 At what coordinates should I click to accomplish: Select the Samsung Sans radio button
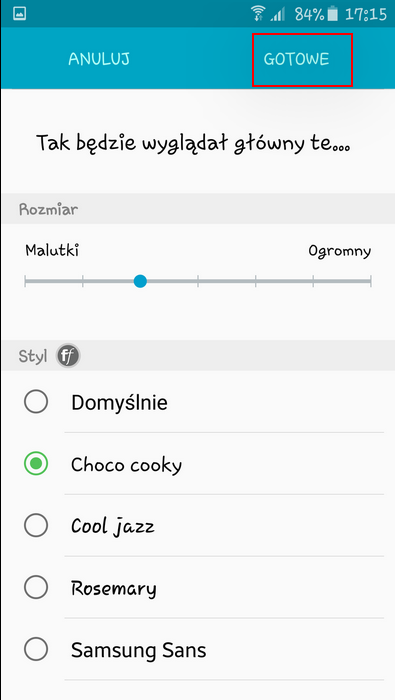36,650
